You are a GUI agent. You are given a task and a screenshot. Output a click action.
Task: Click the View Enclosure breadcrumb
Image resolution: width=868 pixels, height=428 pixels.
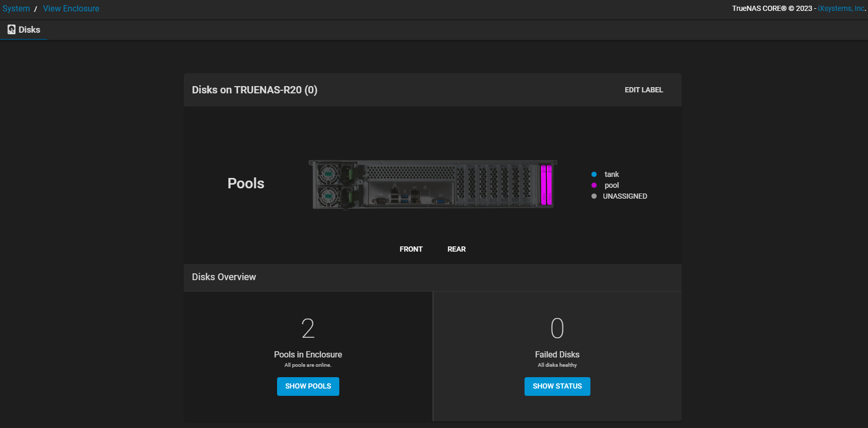point(71,8)
